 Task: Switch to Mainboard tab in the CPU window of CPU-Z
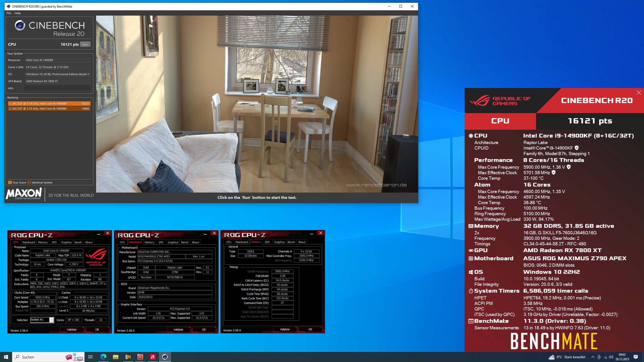coord(29,242)
